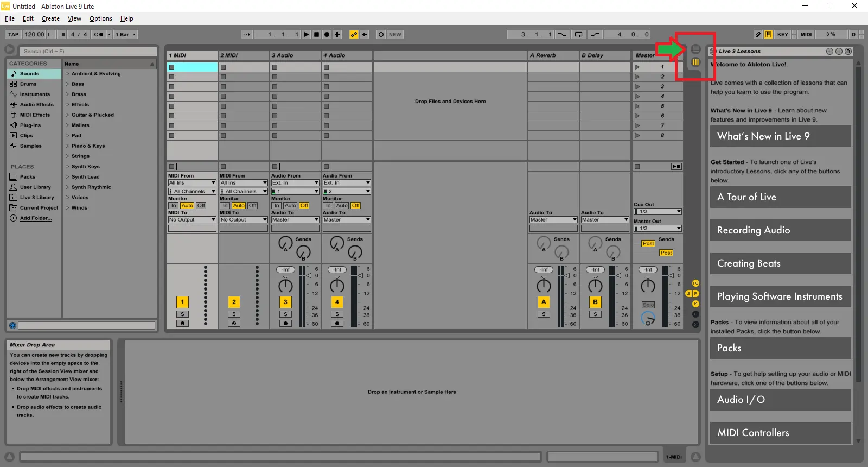Toggle the first Post button in Master sends
Screen dimensions: 868x467
[648, 244]
